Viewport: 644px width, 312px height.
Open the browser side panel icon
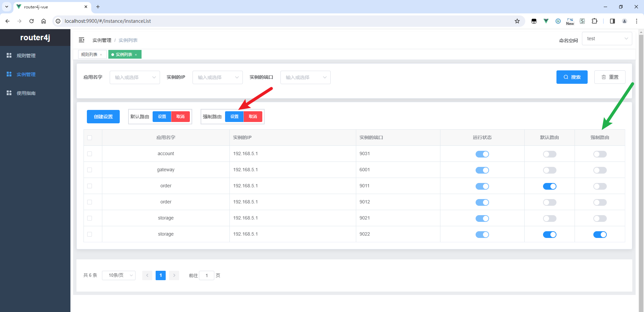click(612, 21)
